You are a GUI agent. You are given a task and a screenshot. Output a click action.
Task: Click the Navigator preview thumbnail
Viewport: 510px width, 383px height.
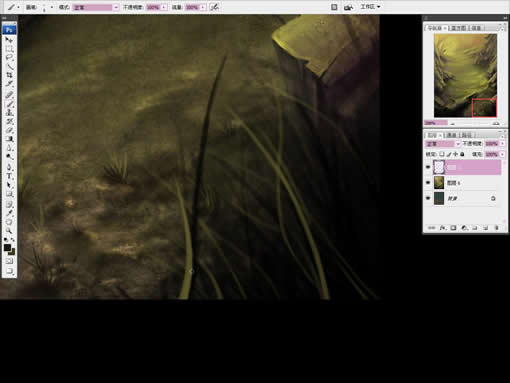[465, 75]
